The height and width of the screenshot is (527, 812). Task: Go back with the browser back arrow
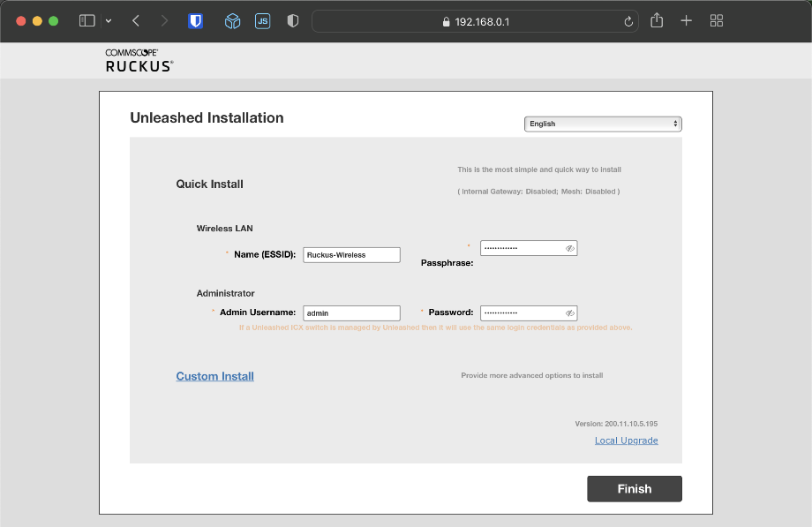[136, 20]
